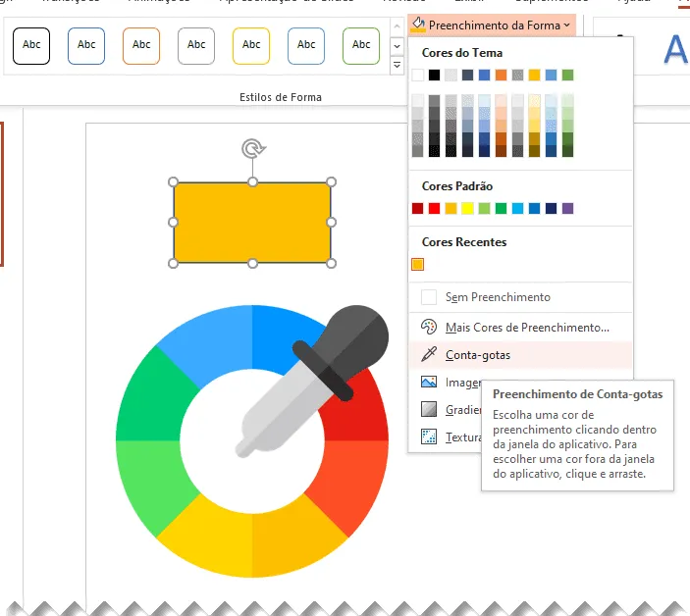The height and width of the screenshot is (616, 690).
Task: Apply the green outlined Abc shape style
Action: click(361, 46)
